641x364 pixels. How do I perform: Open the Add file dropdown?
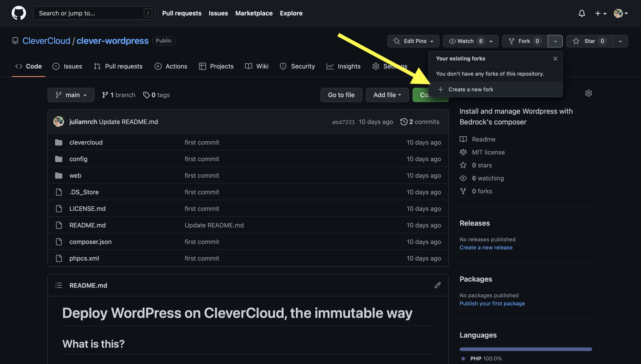click(387, 95)
